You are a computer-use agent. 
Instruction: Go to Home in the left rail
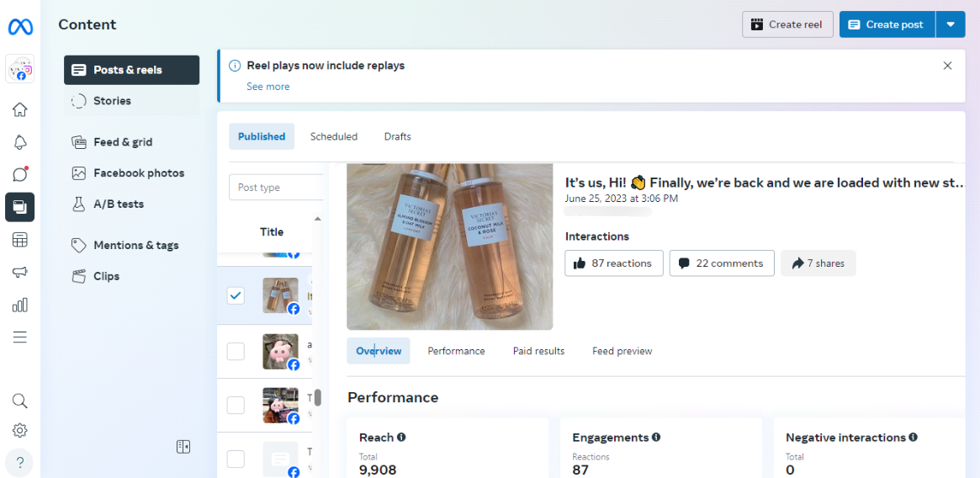tap(20, 109)
